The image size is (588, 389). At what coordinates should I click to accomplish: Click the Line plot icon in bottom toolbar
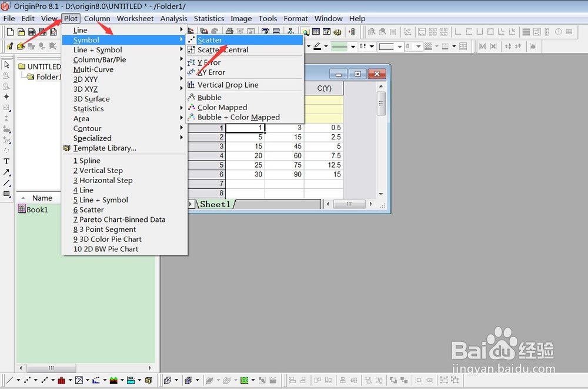(x=10, y=380)
